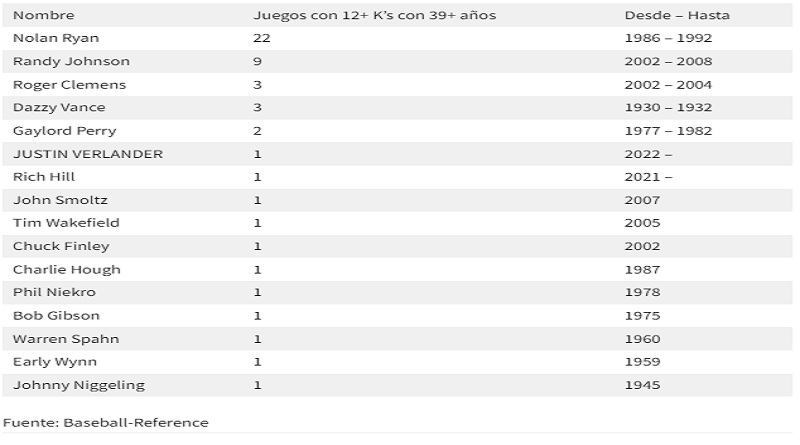This screenshot has width=800, height=445.
Task: Select Gaylord Perry in the list
Action: click(x=64, y=131)
